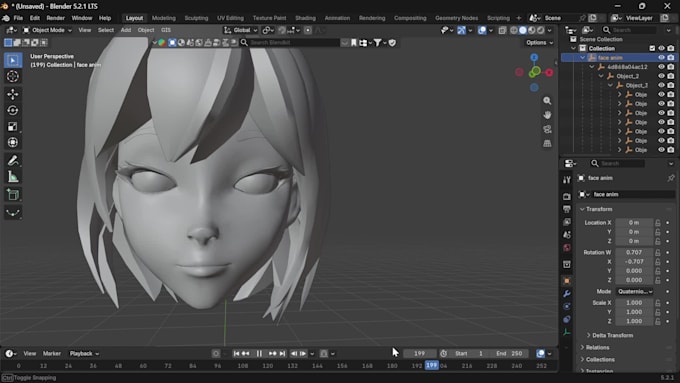This screenshot has width=680, height=383.
Task: Pause the animation playback
Action: coord(259,354)
